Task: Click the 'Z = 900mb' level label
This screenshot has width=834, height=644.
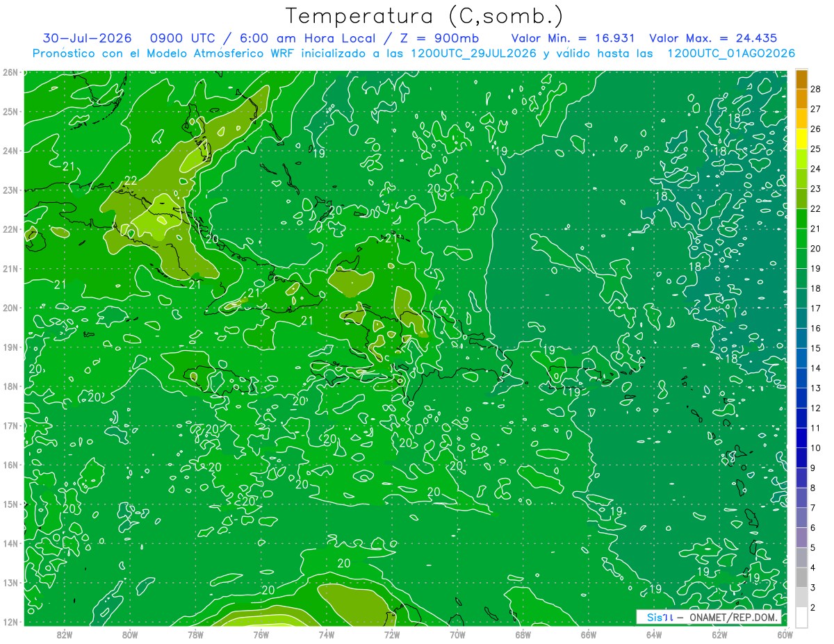Action: tap(439, 39)
